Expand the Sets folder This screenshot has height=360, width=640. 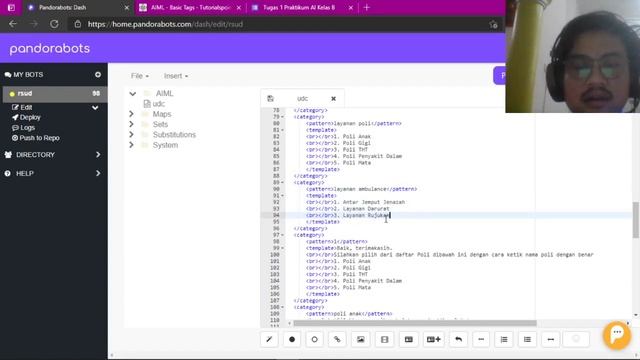[131, 124]
